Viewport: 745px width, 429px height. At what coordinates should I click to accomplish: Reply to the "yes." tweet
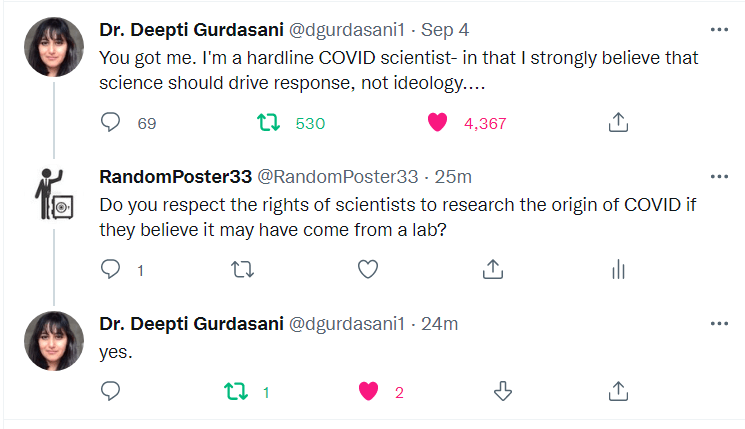[x=112, y=392]
